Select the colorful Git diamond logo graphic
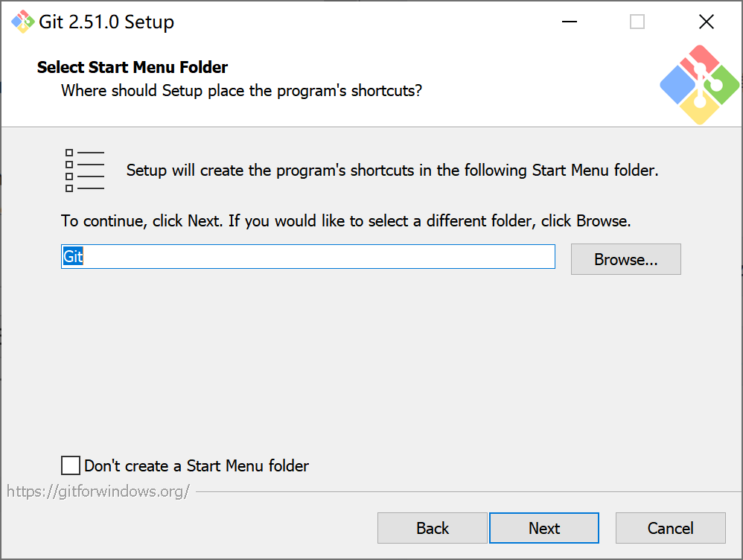Screen dimensions: 743x560 click(698, 84)
